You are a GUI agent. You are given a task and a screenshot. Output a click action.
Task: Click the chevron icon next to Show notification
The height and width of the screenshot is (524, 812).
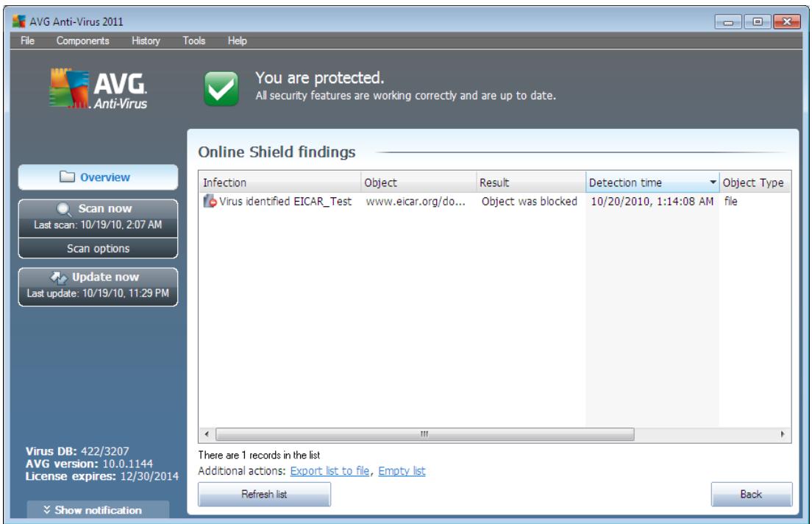coord(46,510)
